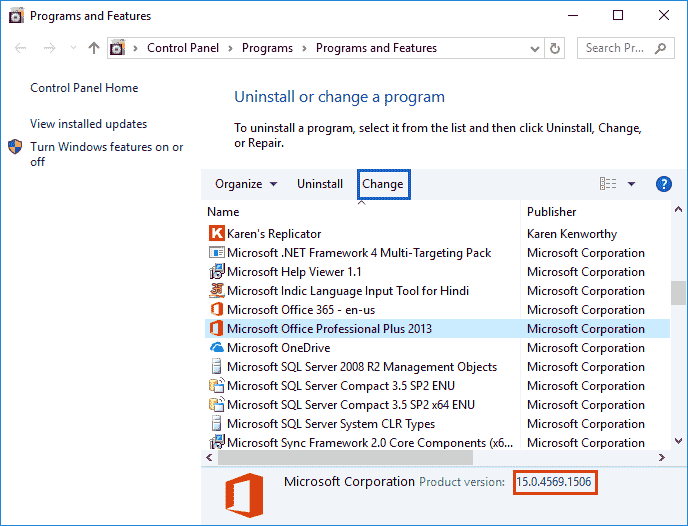The width and height of the screenshot is (688, 526).
Task: Expand the chevron before Control Panel breadcrumb
Action: pyautogui.click(x=135, y=48)
